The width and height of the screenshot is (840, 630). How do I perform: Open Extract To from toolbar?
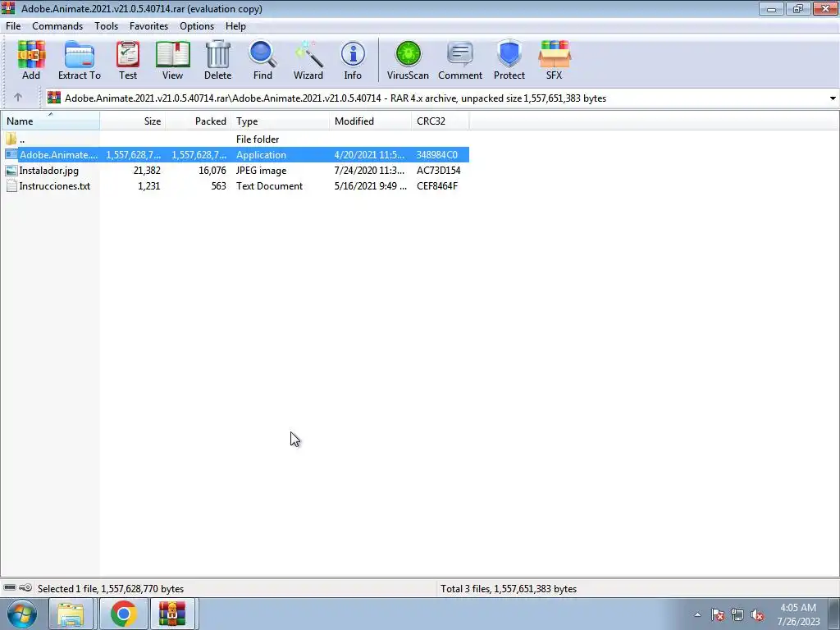(80, 60)
